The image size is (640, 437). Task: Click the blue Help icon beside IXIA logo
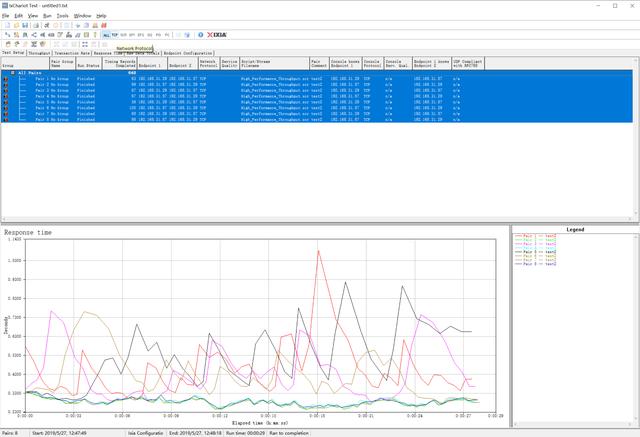(x=202, y=35)
